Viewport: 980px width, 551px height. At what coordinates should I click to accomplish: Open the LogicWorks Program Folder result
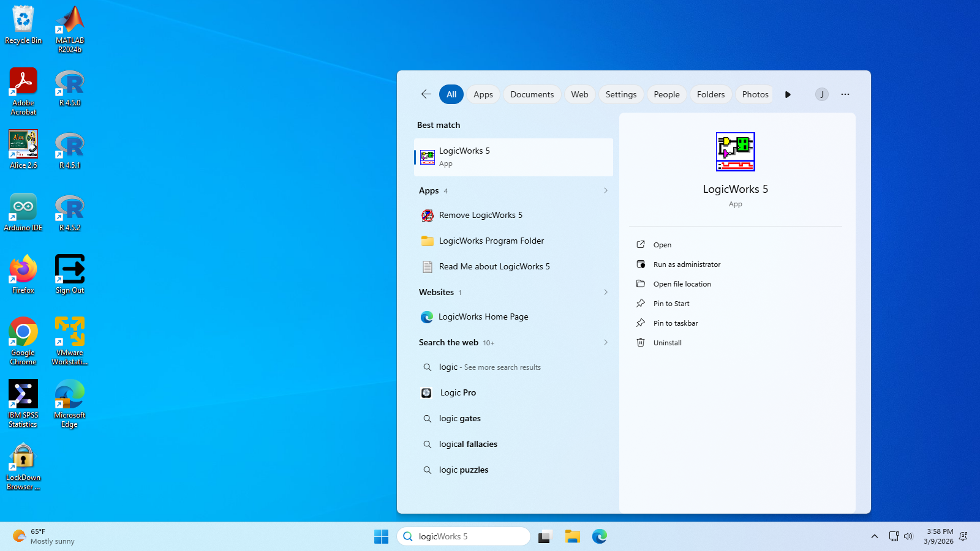513,241
